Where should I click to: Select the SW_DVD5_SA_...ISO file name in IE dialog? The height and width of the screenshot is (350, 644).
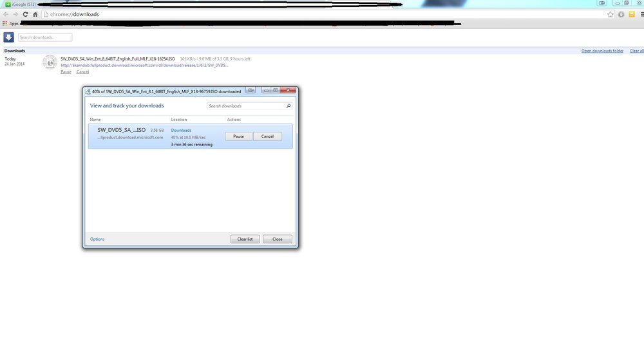coord(122,130)
